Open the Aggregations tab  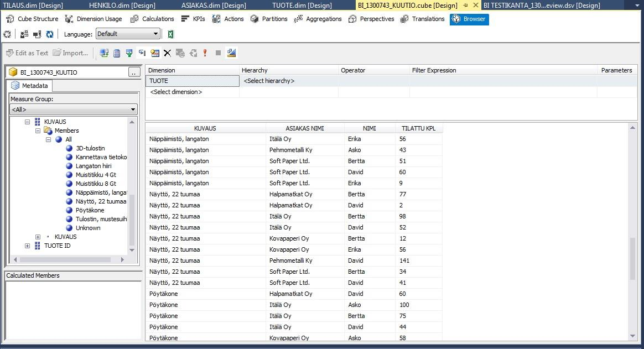point(318,19)
